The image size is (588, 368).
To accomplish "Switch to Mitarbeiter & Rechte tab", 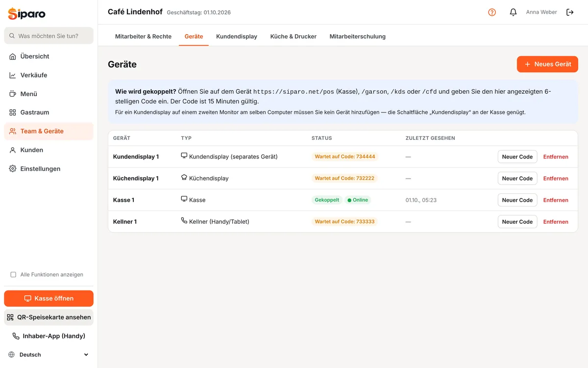I will click(143, 36).
